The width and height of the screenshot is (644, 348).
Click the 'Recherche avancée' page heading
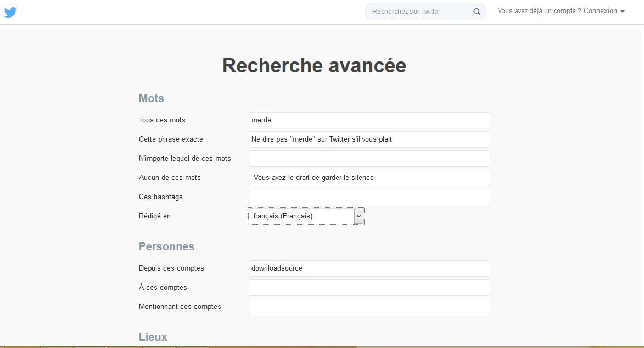tap(314, 66)
